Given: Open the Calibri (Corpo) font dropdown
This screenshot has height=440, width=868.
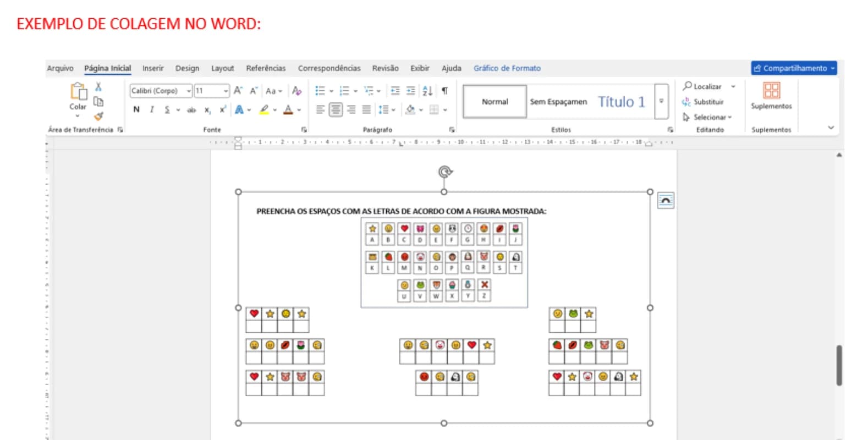Looking at the screenshot, I should pyautogui.click(x=161, y=91).
